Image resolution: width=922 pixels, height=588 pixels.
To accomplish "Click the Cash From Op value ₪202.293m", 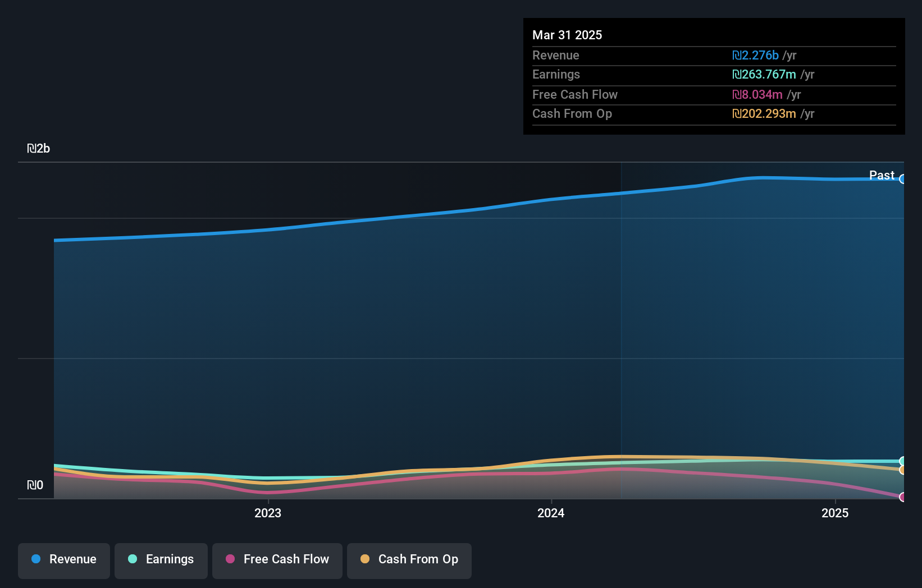I will (x=764, y=113).
